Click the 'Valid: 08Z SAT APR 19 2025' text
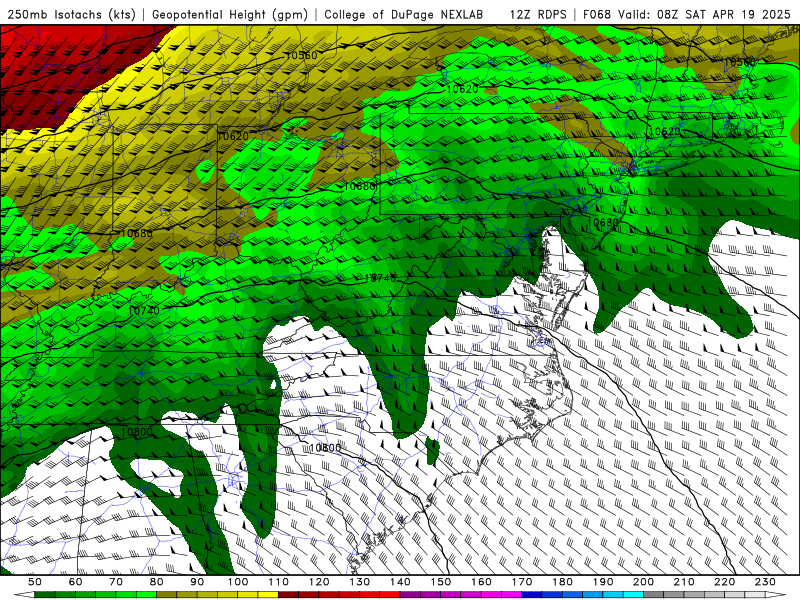 705,14
